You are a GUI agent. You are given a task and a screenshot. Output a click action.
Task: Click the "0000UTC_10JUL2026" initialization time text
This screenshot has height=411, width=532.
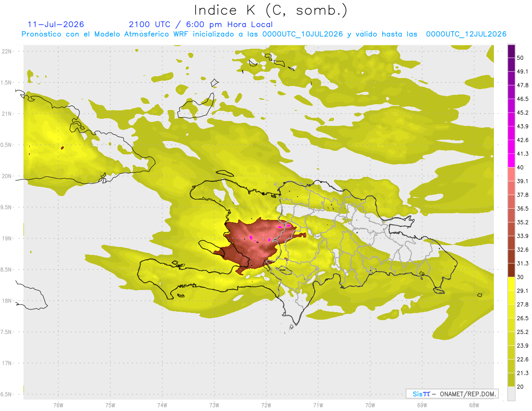[303, 34]
